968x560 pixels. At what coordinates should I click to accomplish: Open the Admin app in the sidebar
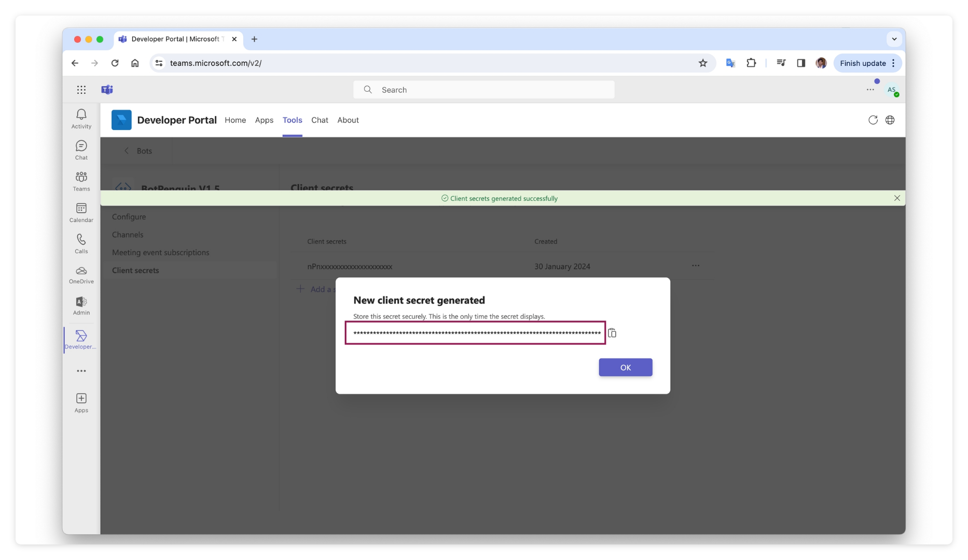(x=81, y=305)
